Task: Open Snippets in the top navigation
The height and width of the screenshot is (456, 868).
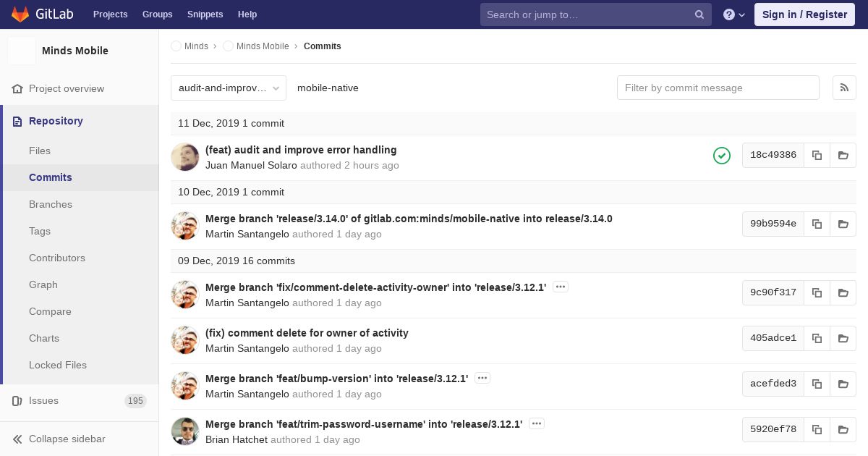Action: (x=205, y=14)
